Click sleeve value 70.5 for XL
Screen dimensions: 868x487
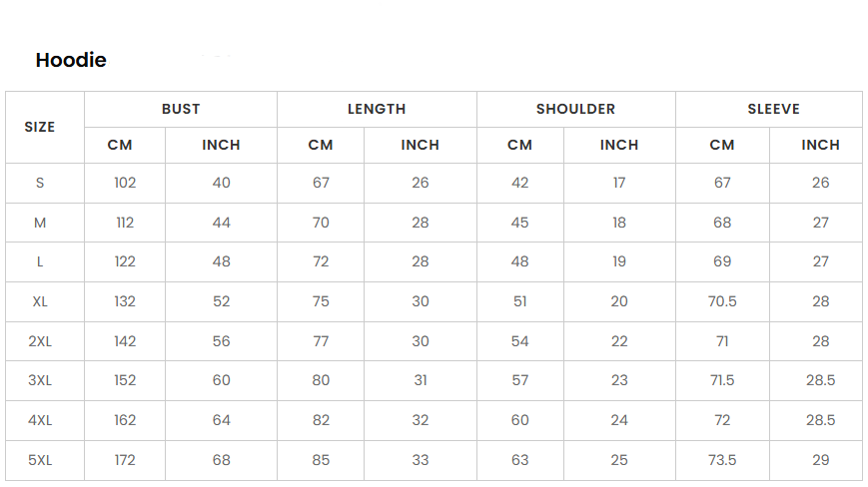coord(722,301)
